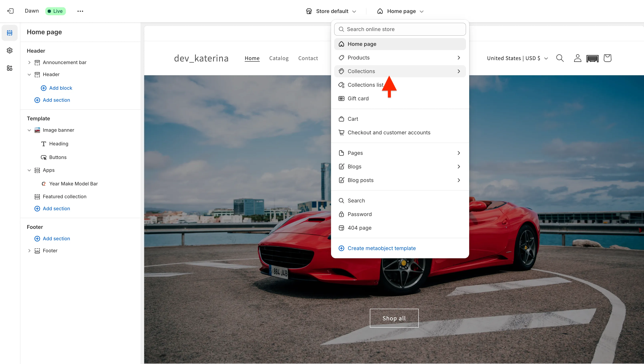The image size is (644, 364).
Task: Expand the Announcement bar section
Action: pyautogui.click(x=29, y=62)
